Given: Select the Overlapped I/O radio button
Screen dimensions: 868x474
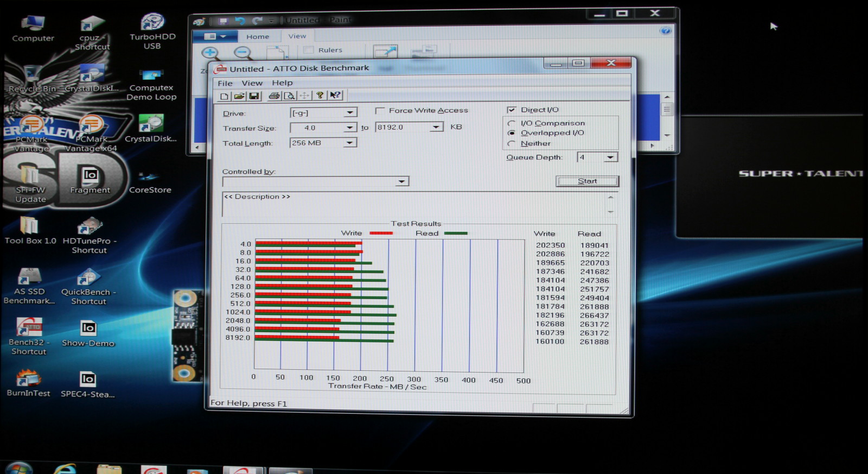Looking at the screenshot, I should pos(511,133).
